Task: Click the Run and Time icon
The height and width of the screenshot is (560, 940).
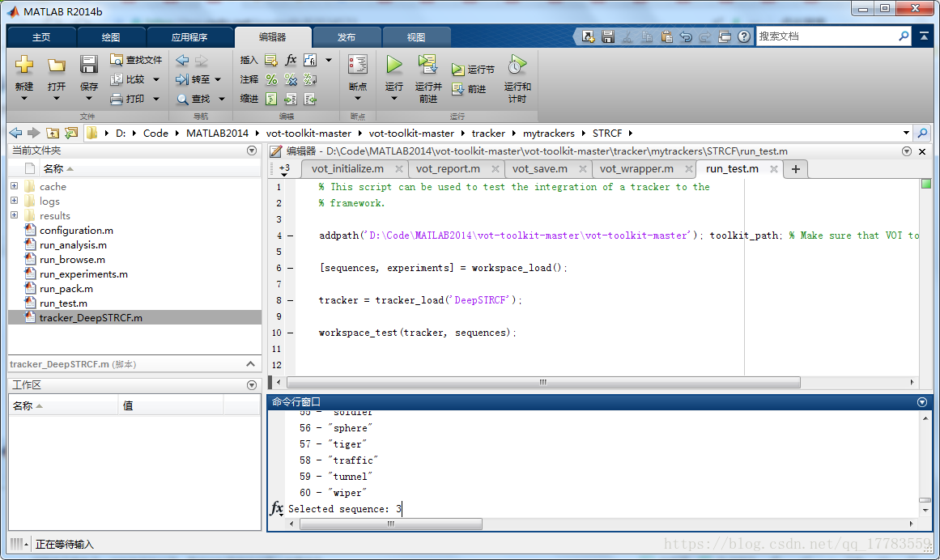Action: (x=517, y=65)
